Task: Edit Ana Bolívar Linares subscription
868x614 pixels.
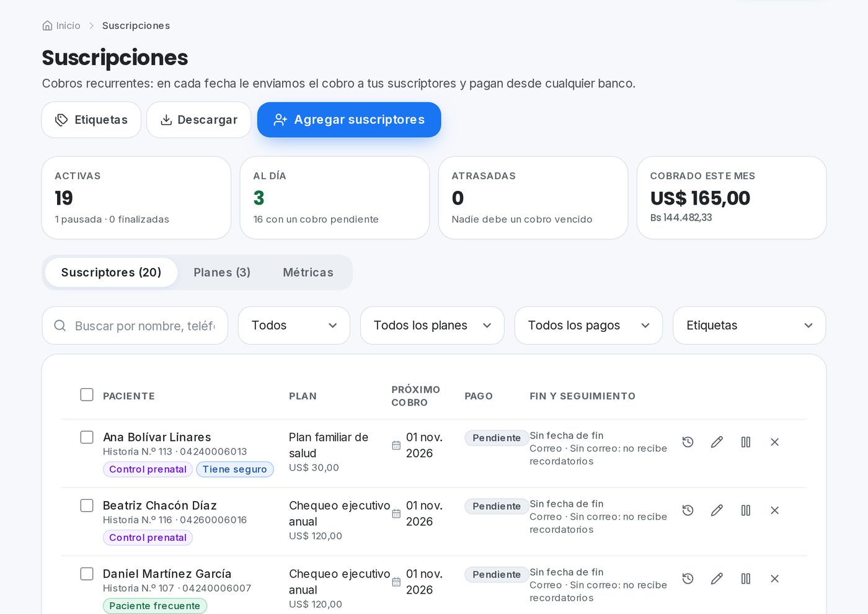Action: pyautogui.click(x=717, y=442)
